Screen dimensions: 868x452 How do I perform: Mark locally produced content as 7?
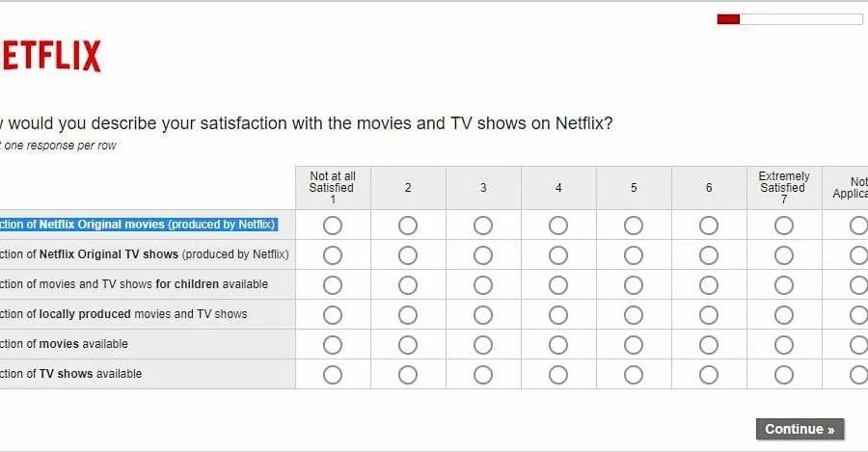click(x=784, y=315)
